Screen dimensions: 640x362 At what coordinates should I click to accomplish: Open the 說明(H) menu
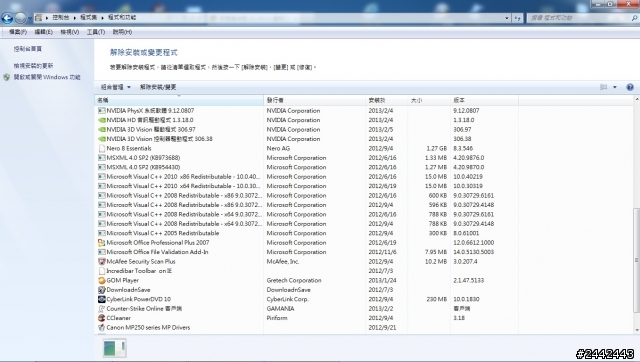pyautogui.click(x=122, y=32)
